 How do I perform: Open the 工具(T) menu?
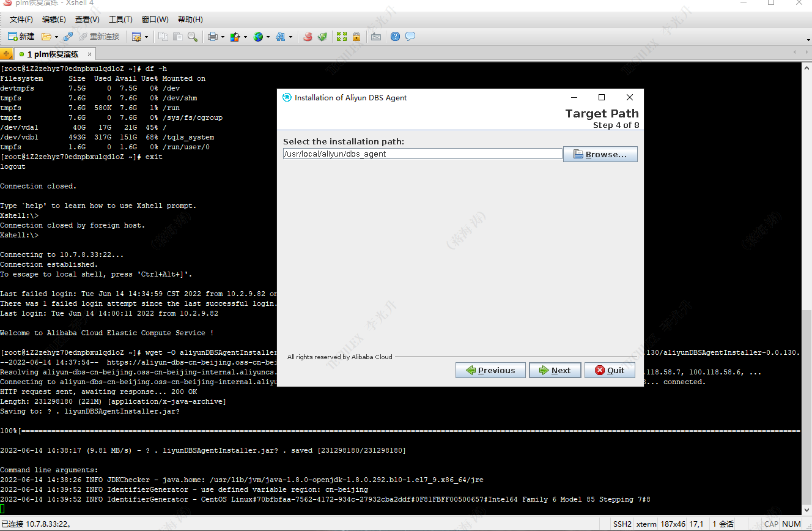click(120, 20)
